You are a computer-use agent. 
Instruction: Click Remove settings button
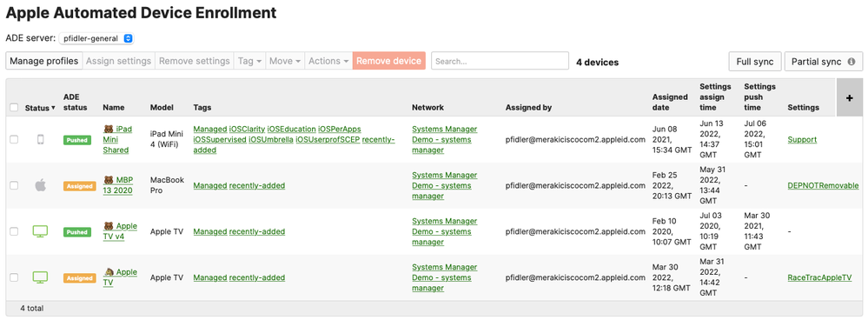[195, 61]
